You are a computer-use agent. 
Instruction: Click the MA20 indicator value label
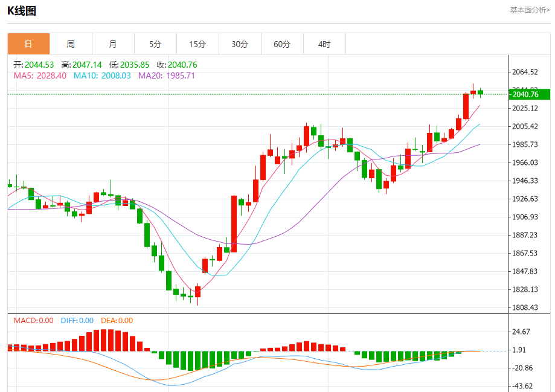point(166,76)
